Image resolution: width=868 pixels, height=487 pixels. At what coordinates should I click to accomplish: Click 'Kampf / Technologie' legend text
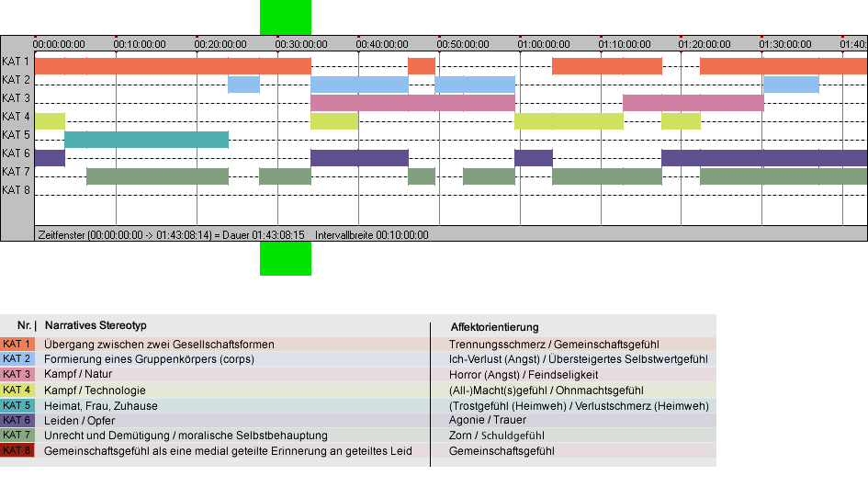[x=96, y=390]
